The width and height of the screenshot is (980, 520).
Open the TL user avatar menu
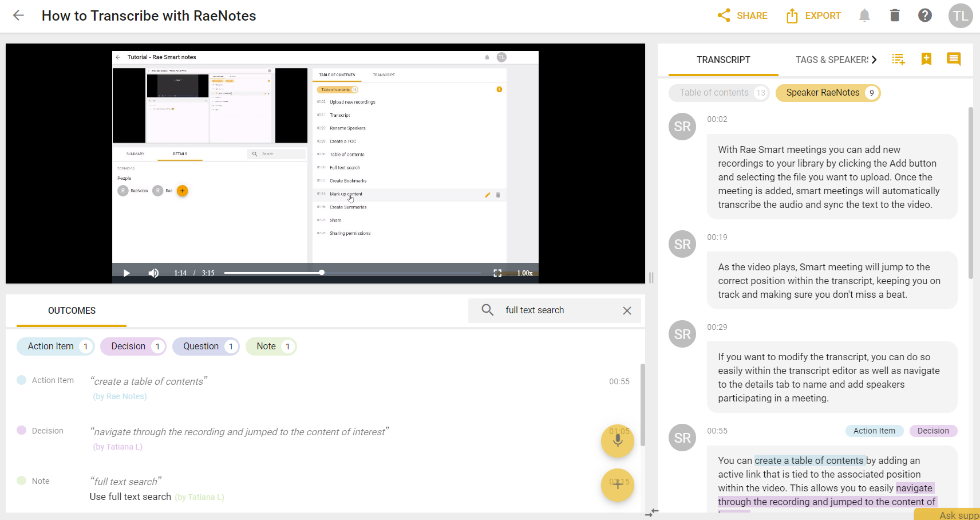(961, 15)
